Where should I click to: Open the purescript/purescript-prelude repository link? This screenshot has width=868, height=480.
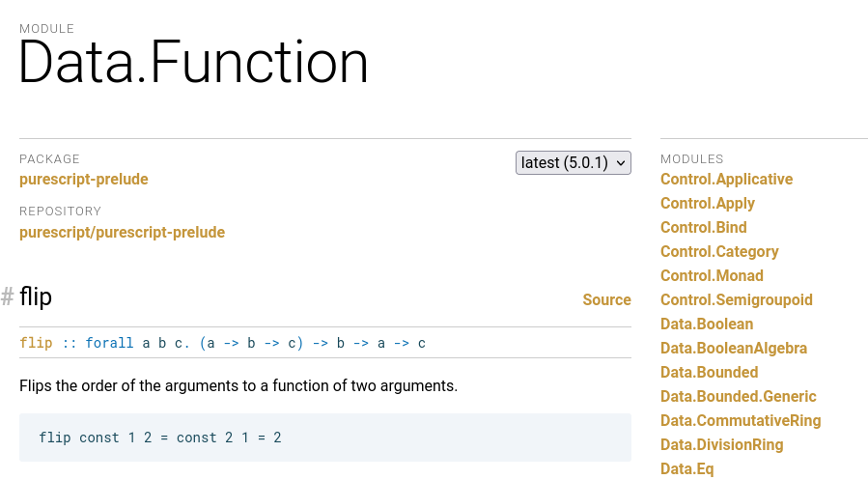(122, 233)
